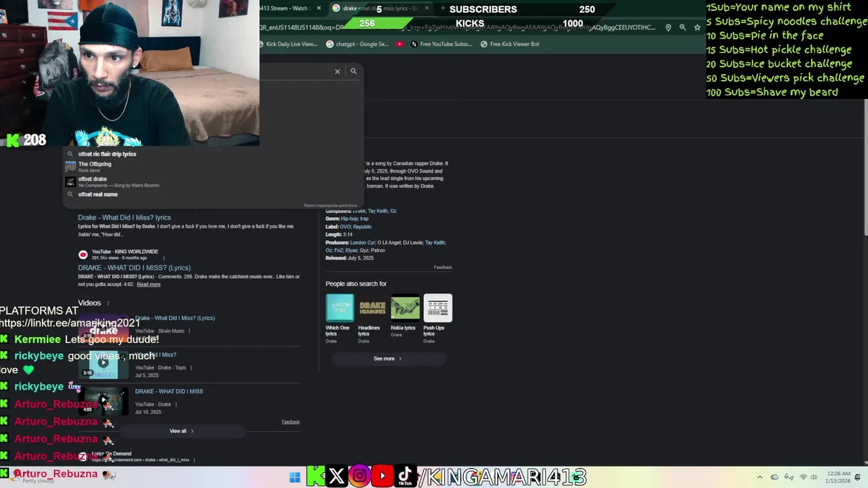Click label link 'OVO'
The height and width of the screenshot is (488, 868).
click(x=345, y=227)
